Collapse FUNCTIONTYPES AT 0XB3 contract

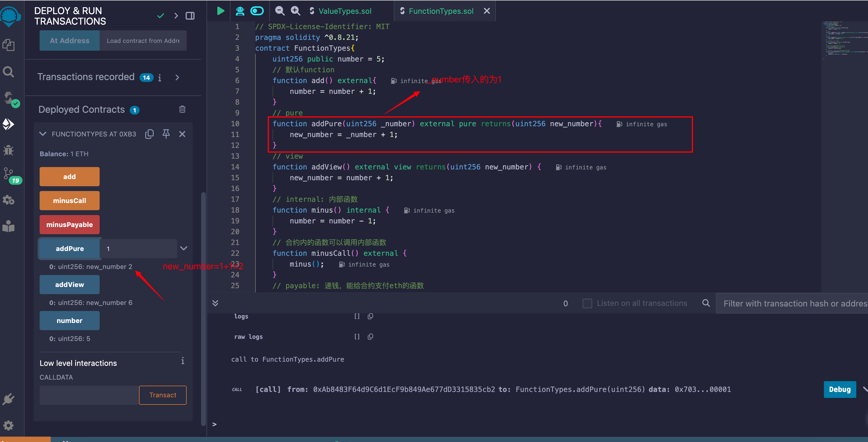tap(43, 134)
